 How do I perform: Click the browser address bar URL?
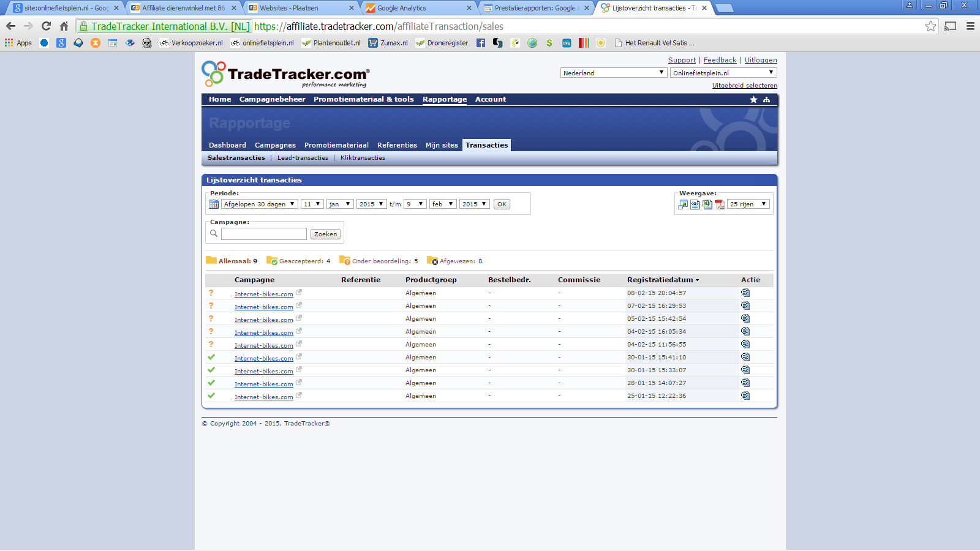[x=379, y=26]
